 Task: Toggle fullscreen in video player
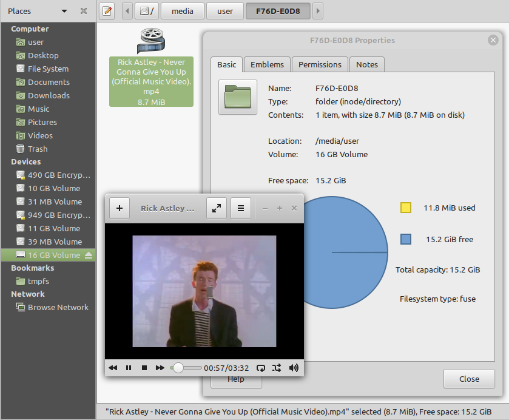[217, 208]
